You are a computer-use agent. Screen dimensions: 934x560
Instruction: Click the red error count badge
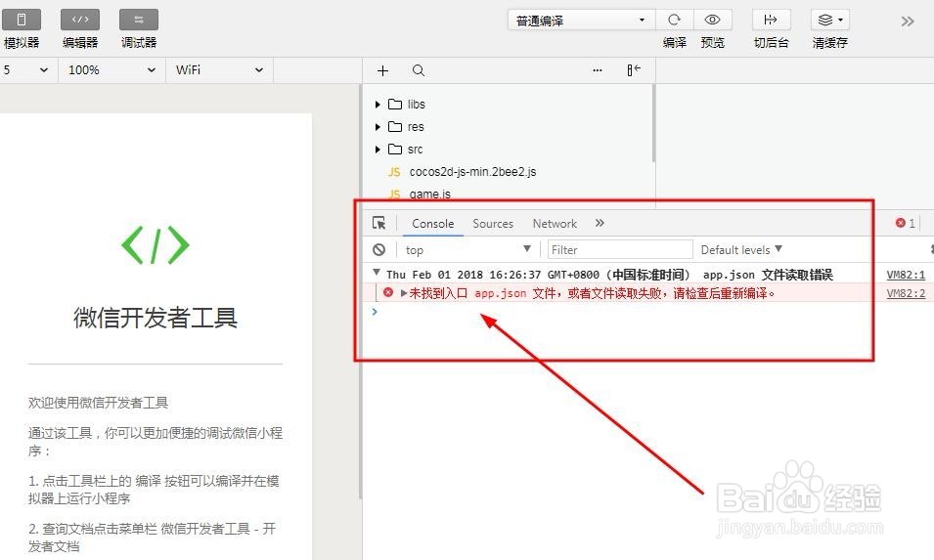tap(905, 223)
